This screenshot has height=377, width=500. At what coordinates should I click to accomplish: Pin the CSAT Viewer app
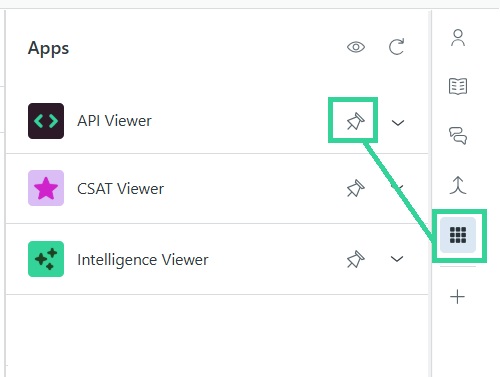pyautogui.click(x=355, y=188)
